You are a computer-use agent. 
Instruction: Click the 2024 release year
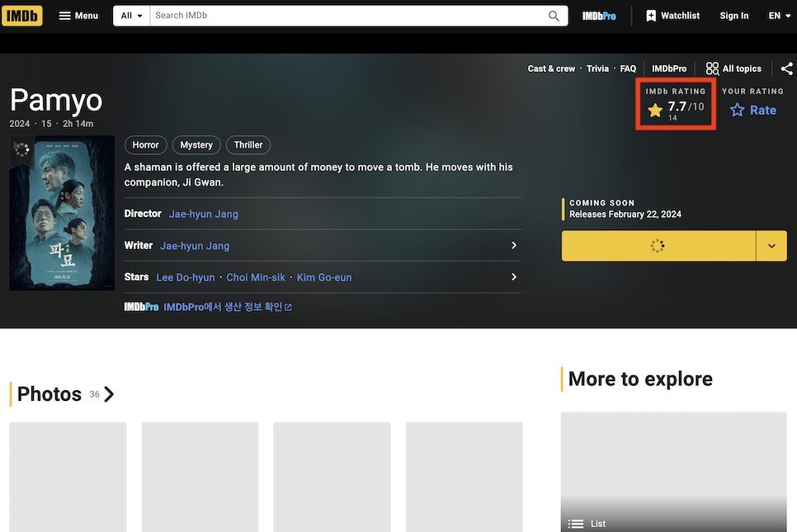19,124
